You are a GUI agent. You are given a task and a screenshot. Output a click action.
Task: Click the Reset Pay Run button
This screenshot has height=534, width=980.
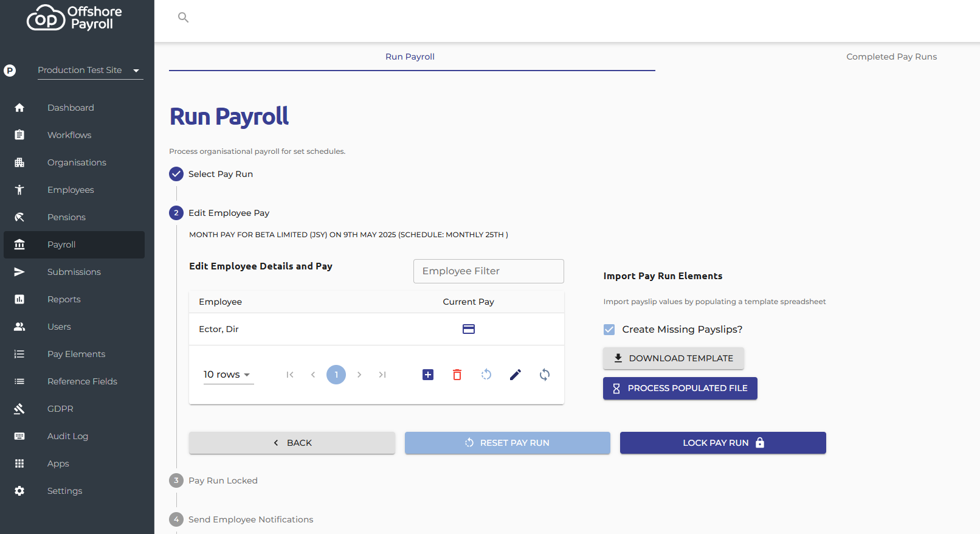[508, 443]
